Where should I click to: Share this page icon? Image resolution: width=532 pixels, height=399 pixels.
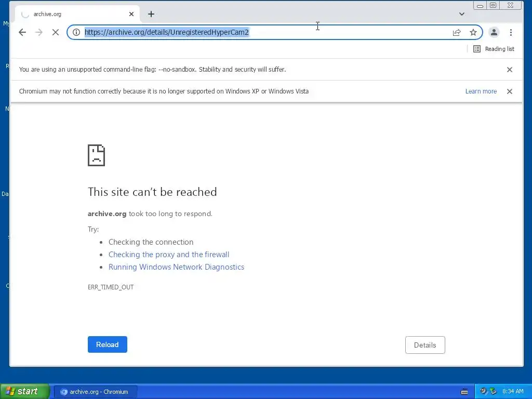coord(457,32)
